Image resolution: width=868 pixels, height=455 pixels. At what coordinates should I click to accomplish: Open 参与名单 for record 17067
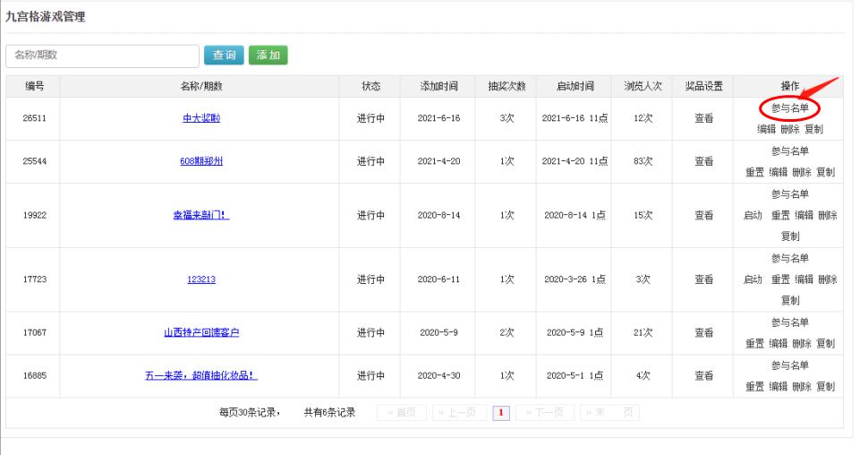(789, 322)
